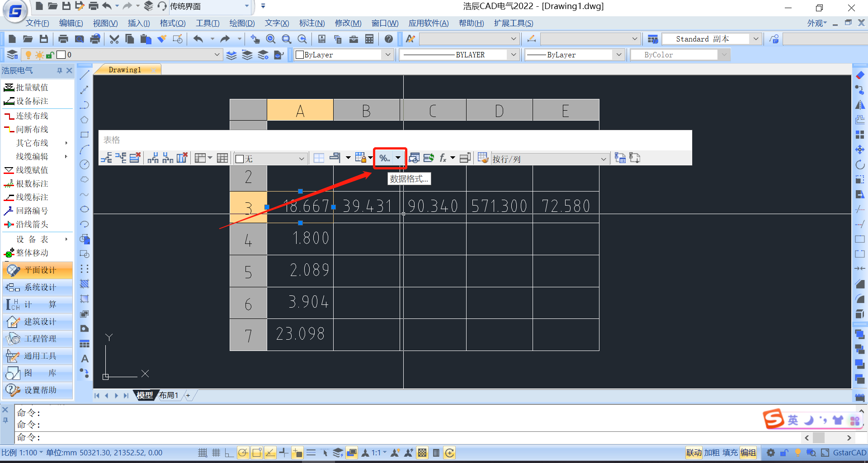Toggle the 加粗 status bar button

click(712, 453)
